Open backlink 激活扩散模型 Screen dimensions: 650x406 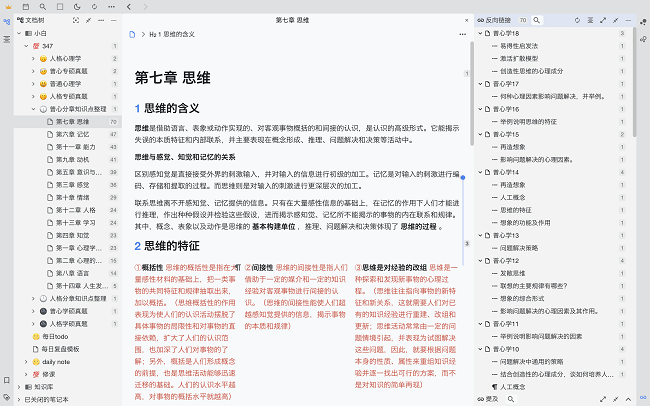point(519,58)
